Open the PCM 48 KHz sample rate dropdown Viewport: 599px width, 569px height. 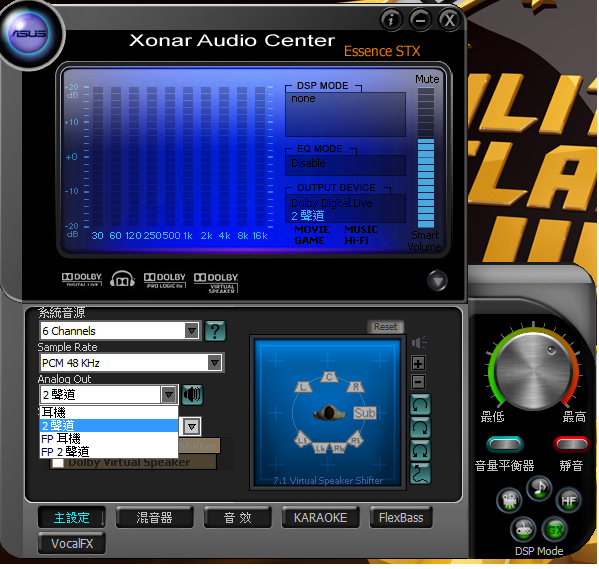[132, 363]
